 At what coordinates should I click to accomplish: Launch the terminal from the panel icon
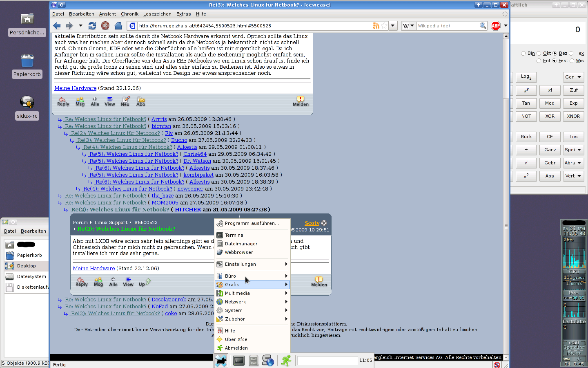pos(239,361)
